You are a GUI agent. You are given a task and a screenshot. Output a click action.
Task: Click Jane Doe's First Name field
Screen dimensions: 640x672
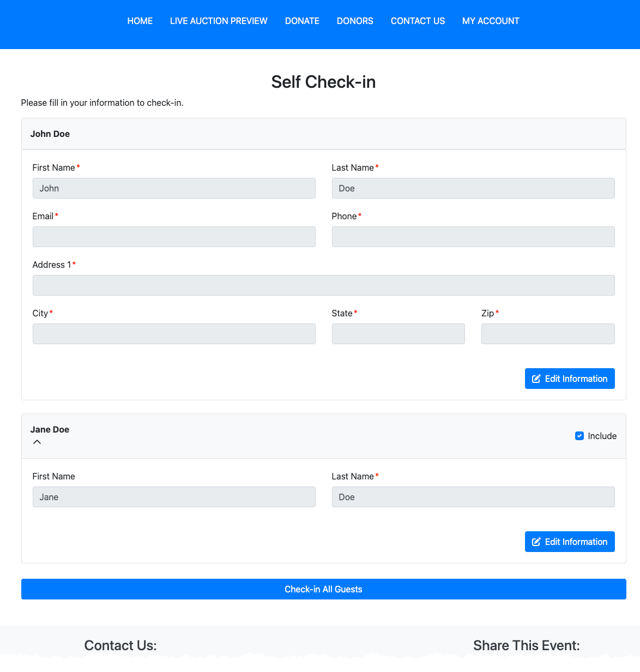[x=174, y=497]
